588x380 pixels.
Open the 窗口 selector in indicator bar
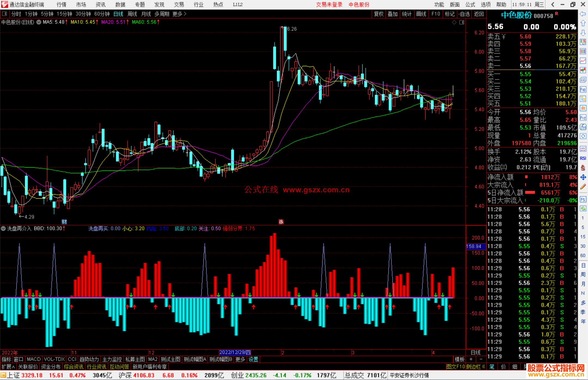[x=19, y=359]
